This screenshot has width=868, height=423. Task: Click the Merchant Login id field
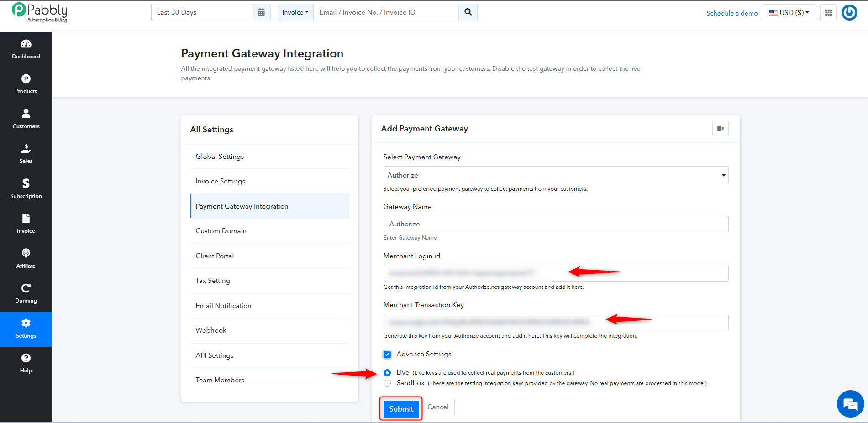tap(556, 273)
